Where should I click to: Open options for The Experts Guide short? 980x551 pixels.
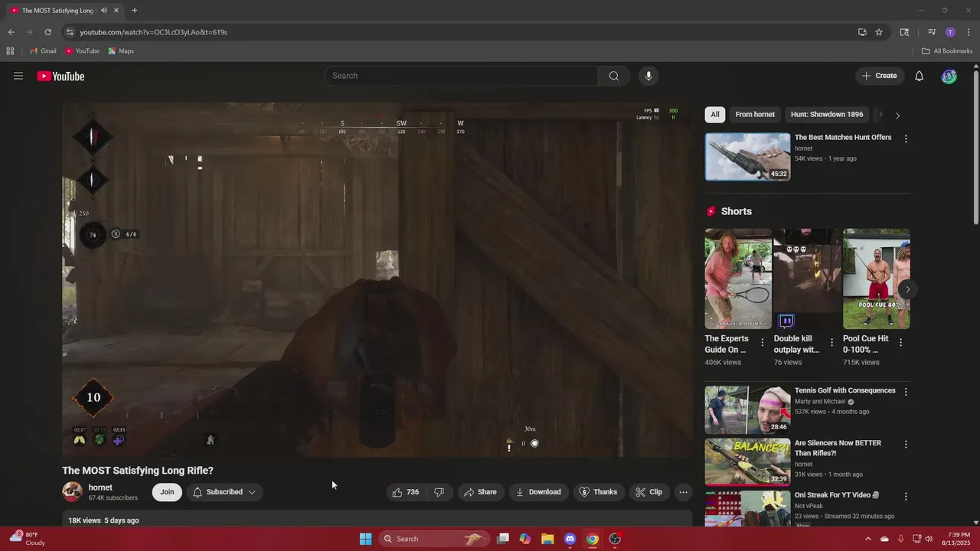(762, 343)
